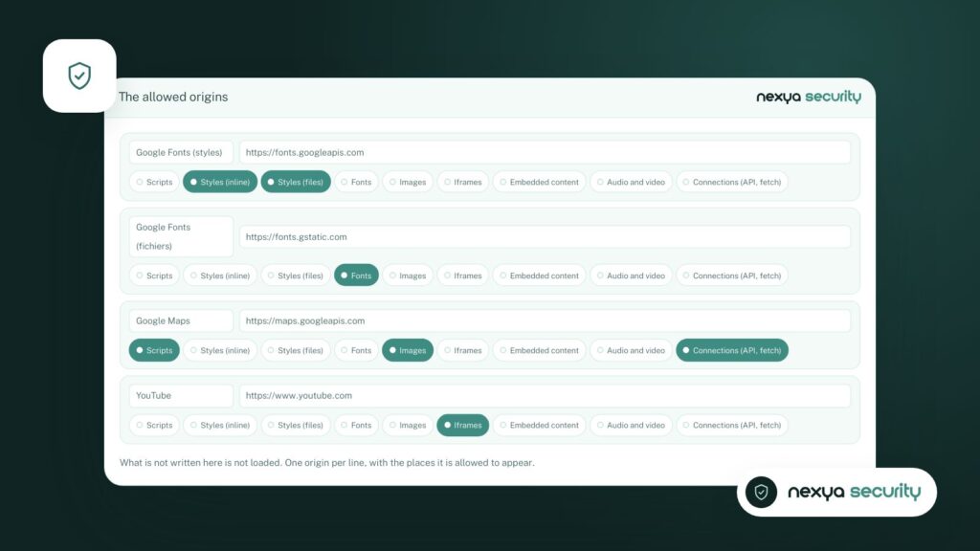Disable Styles (inline) for fonts.googleapis.com origin
The width and height of the screenshot is (980, 551).
pos(220,182)
